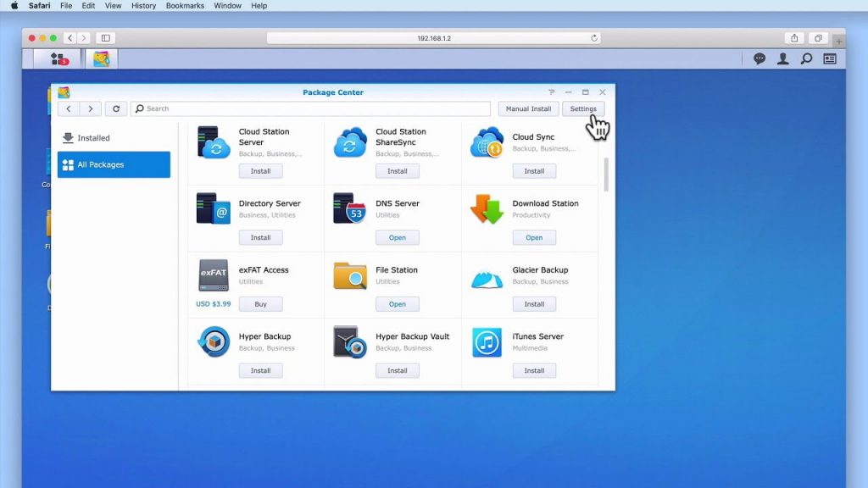
Task: Click the Safari address bar
Action: [x=434, y=38]
